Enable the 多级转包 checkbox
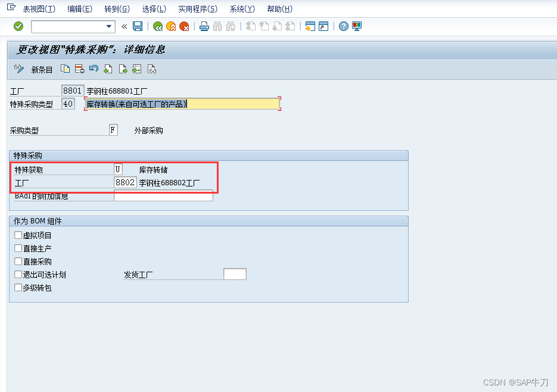Viewport: 557px width, 392px height. (18, 287)
